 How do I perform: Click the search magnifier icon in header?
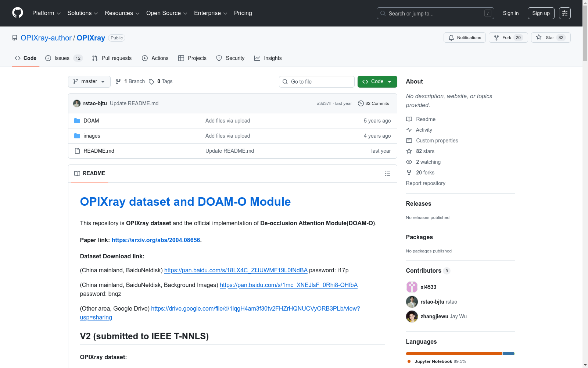click(383, 13)
